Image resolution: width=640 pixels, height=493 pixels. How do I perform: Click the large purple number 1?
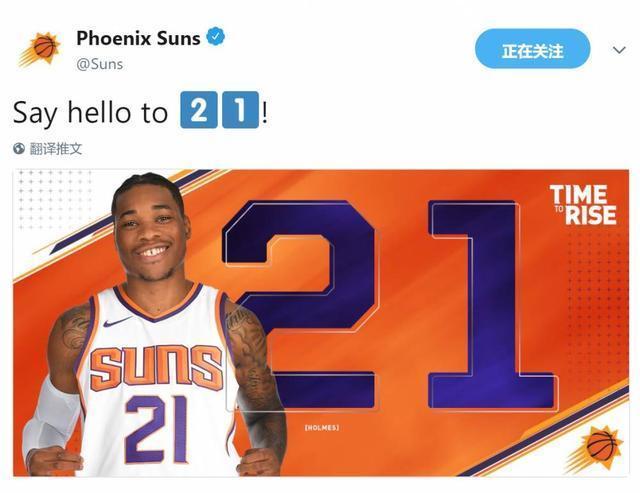491,305
